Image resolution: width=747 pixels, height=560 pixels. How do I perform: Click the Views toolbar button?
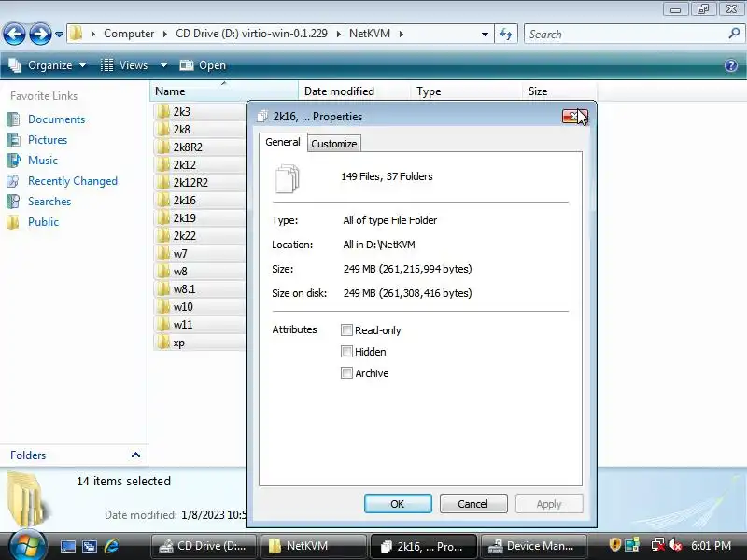[125, 65]
